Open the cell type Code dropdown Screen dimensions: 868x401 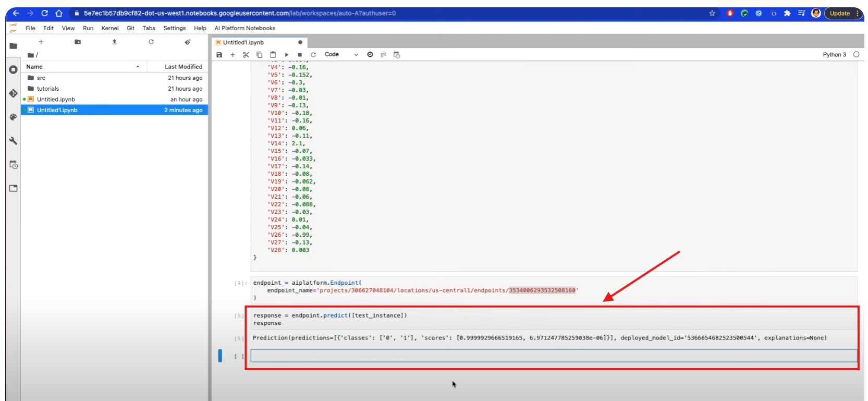pos(341,55)
